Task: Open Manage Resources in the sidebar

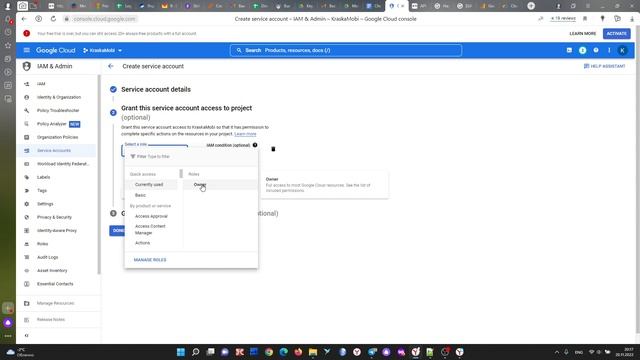Action: (x=57, y=303)
